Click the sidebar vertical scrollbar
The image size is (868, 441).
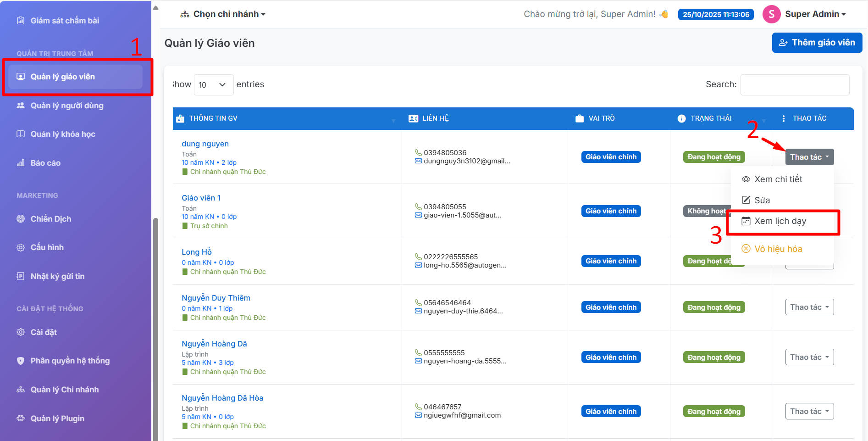click(x=155, y=321)
